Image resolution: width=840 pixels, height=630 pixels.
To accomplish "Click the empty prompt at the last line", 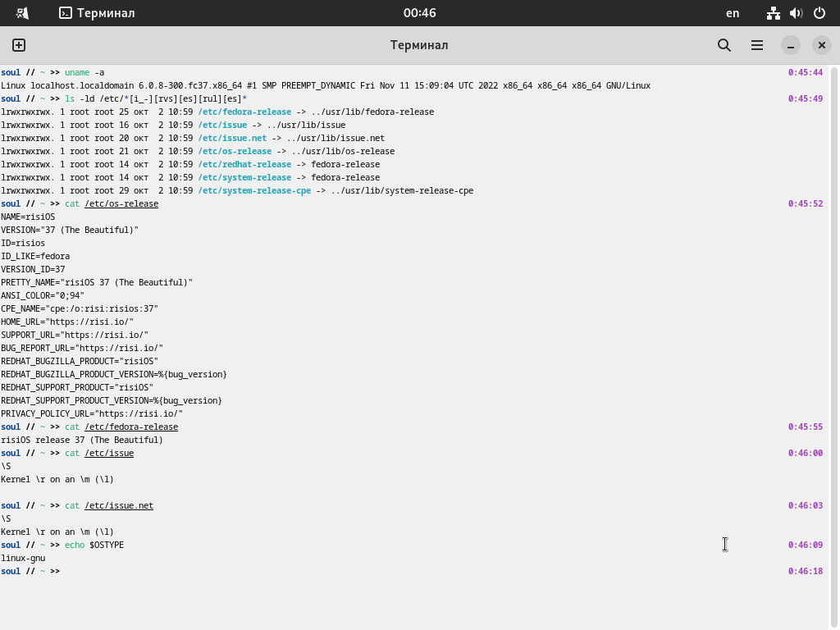I will point(30,571).
